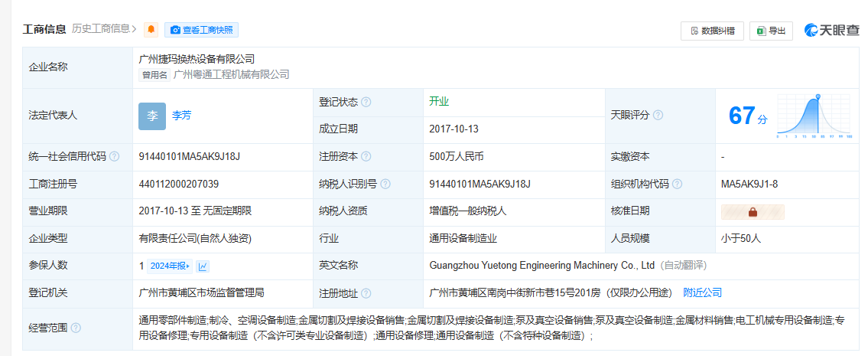The image size is (868, 356).
Task: Click taxpayer ID 91440101MA5AK9J18J in 纳税人识别号 row
Action: coord(480,184)
